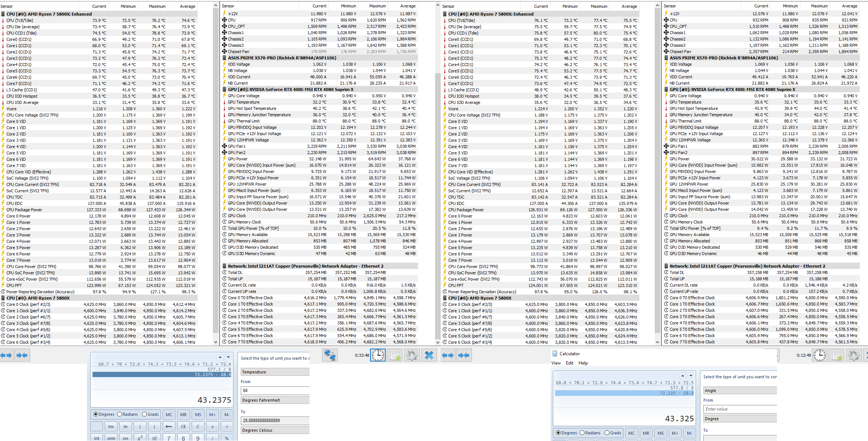Screen dimensions: 868x441
Task: Open the Edit menu in Calculator
Action: (570, 363)
